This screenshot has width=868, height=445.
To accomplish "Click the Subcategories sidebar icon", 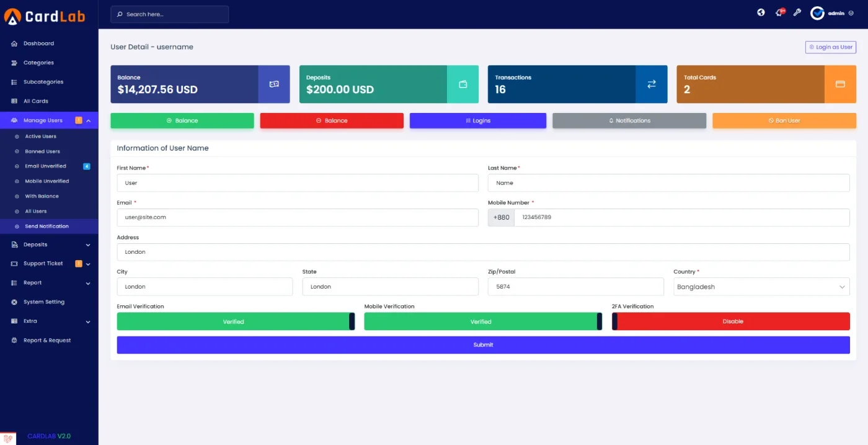I will click(x=14, y=82).
